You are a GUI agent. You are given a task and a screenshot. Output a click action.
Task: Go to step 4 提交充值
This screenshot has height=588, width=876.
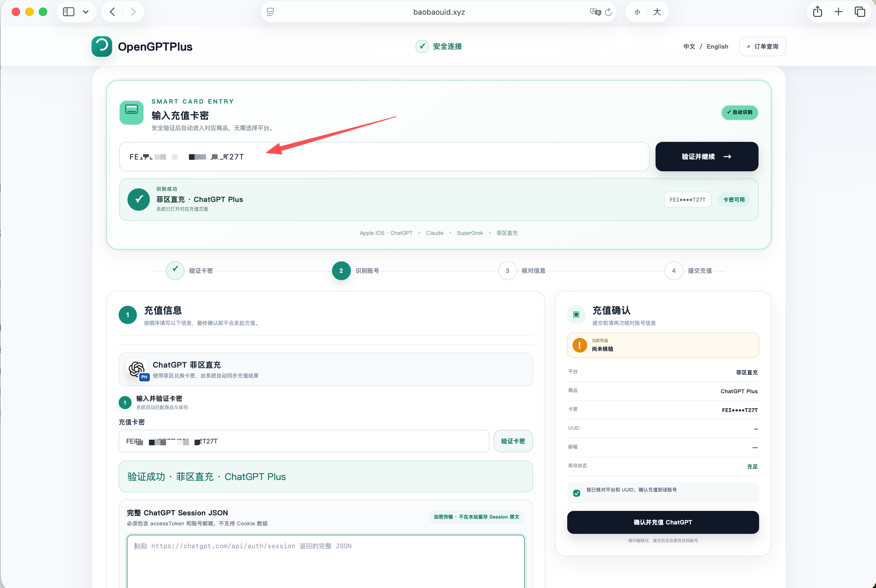coord(688,271)
